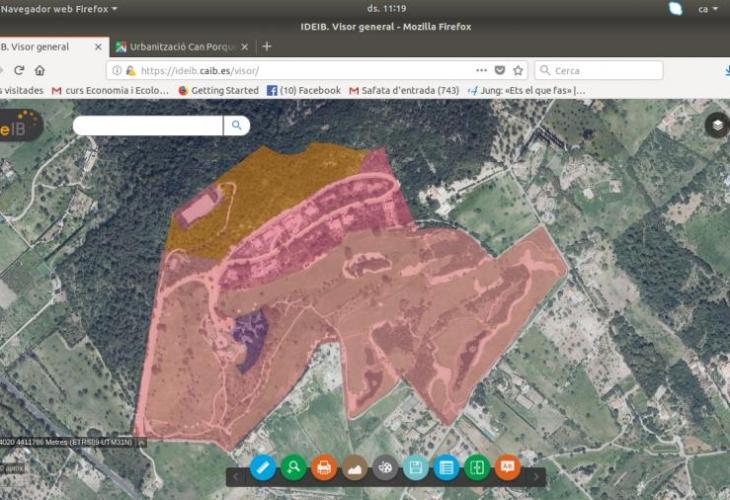Viewport: 730px width, 500px height.
Task: Open the blue table list tool
Action: pos(446,467)
